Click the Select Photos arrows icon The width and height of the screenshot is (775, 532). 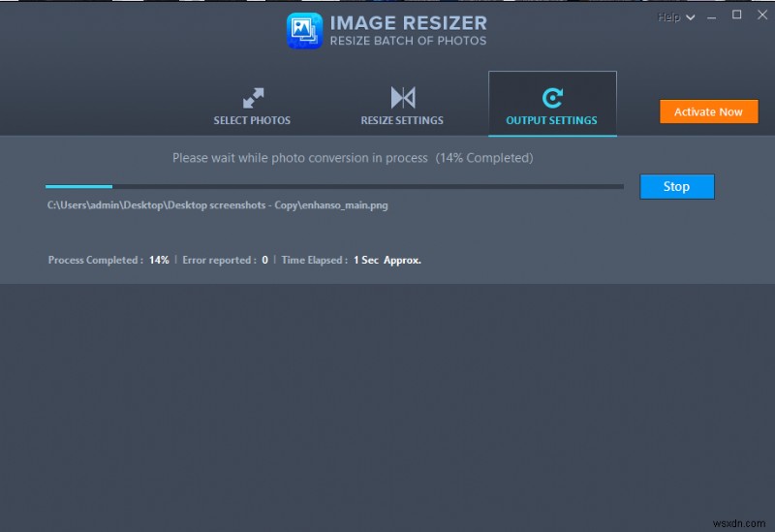pos(253,98)
